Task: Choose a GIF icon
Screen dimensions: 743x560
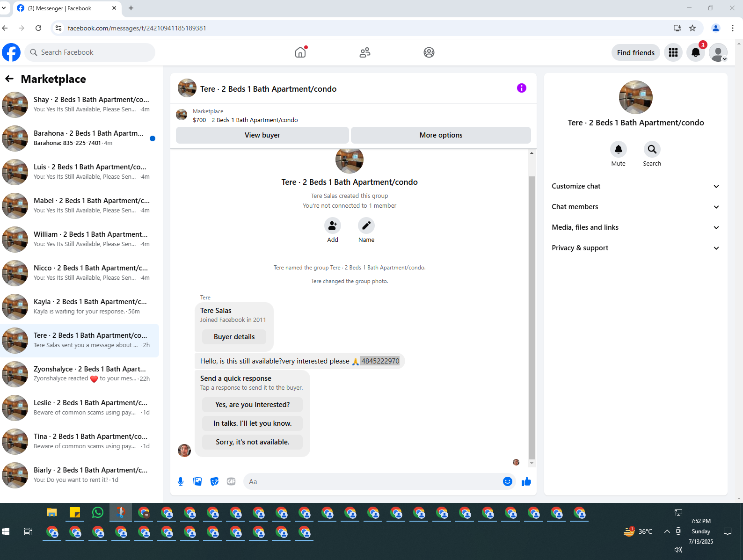Action: 231,481
